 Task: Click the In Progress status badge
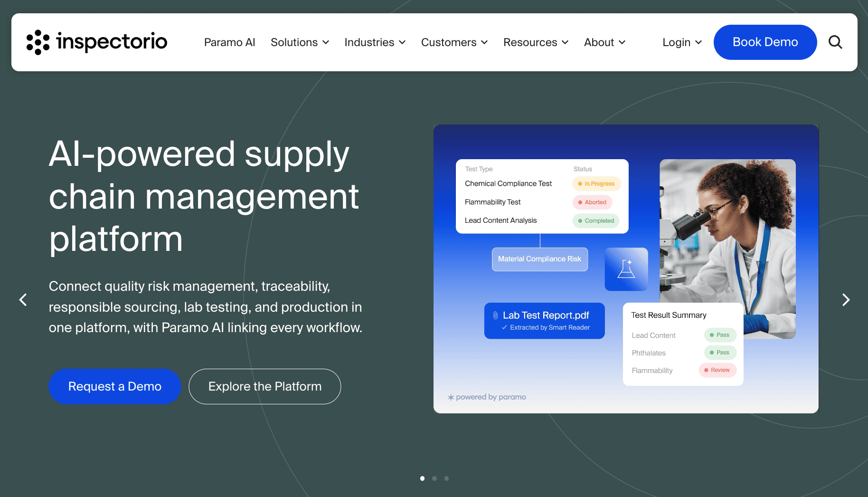(x=597, y=184)
